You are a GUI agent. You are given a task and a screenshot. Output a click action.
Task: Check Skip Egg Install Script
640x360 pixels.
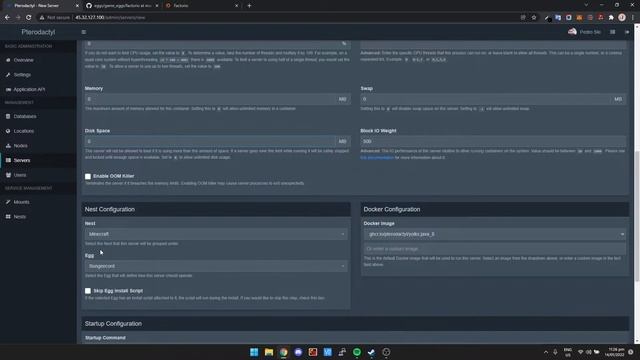coord(88,291)
